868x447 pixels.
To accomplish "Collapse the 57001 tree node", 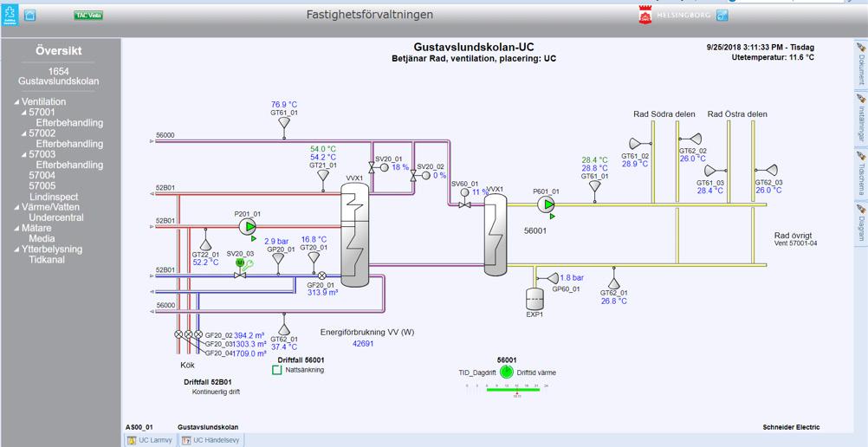I will 24,113.
